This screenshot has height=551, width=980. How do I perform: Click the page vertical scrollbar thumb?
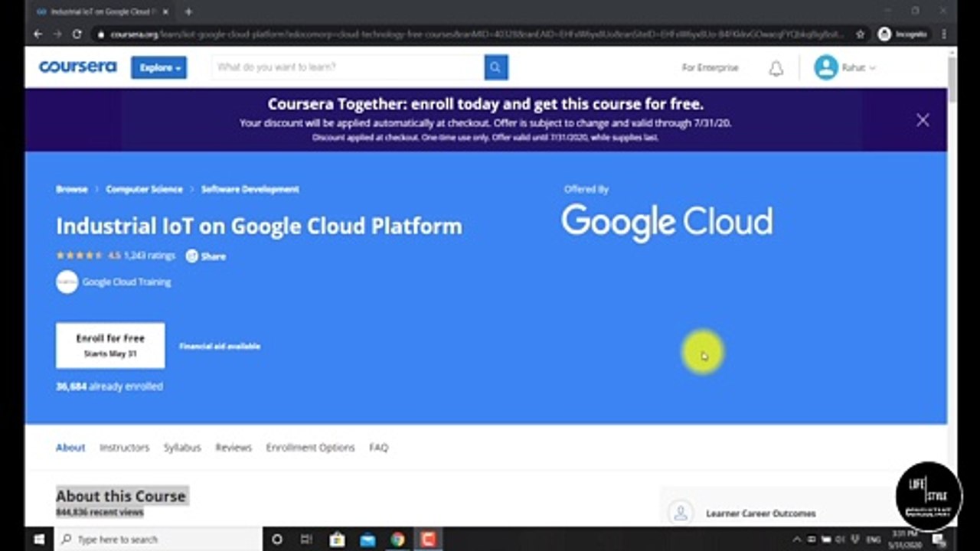tap(952, 78)
